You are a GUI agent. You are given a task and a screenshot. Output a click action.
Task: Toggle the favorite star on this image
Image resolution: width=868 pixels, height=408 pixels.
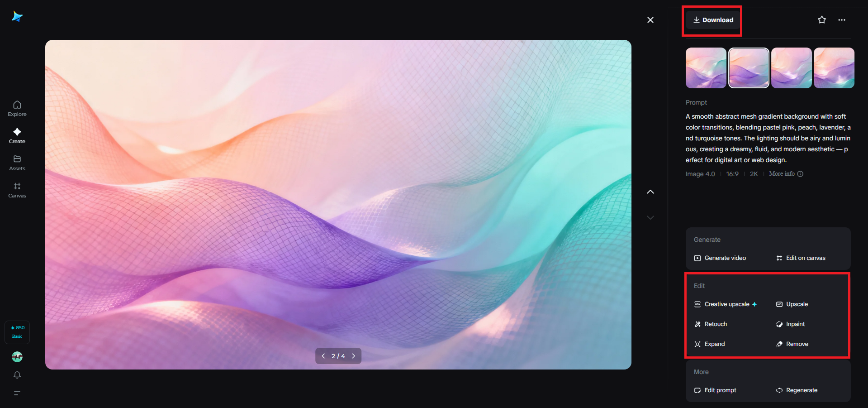pos(821,19)
